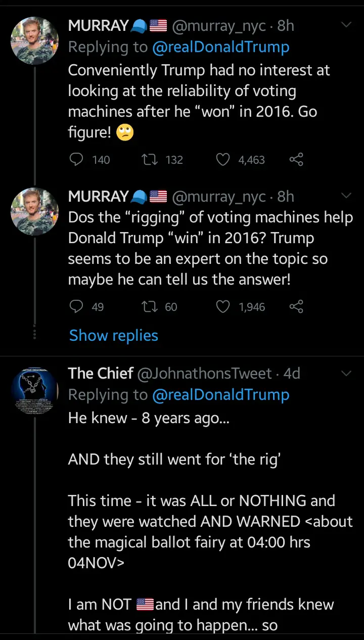364x640 pixels.
Task: Like the tweet with 4,463 likes
Action: [x=223, y=160]
